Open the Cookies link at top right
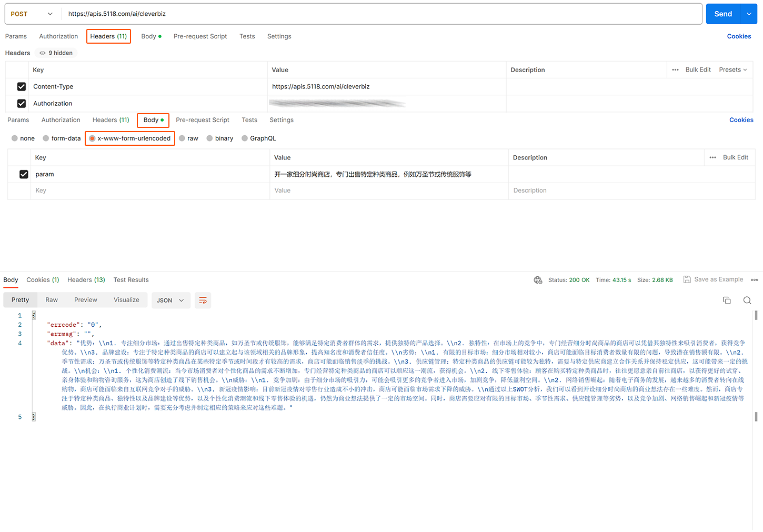The height and width of the screenshot is (532, 763). (739, 36)
